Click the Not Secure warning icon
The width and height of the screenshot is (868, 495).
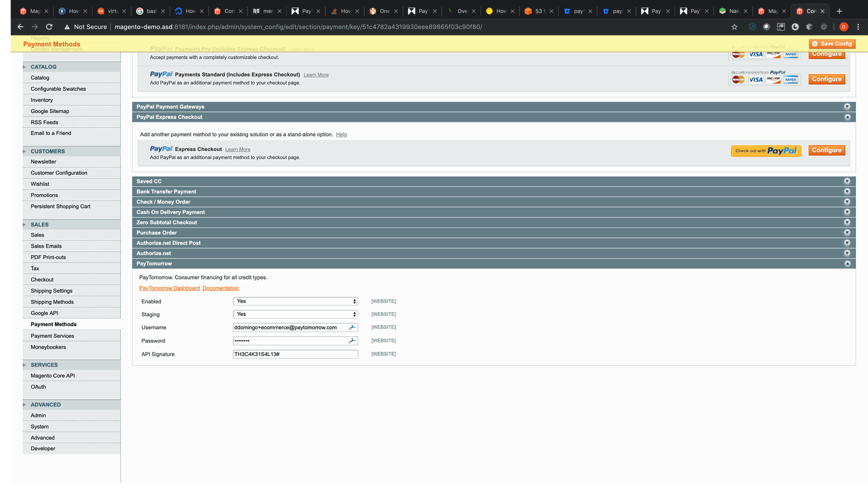(x=67, y=27)
